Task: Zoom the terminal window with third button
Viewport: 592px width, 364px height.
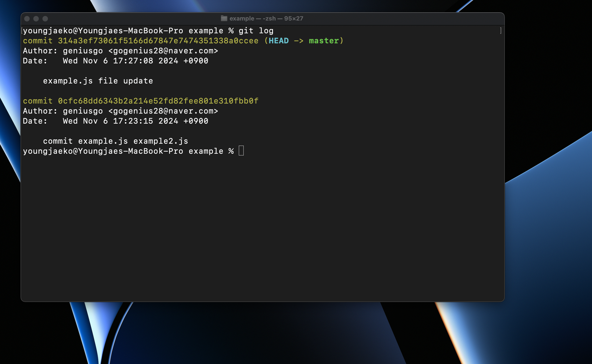Action: pos(45,19)
